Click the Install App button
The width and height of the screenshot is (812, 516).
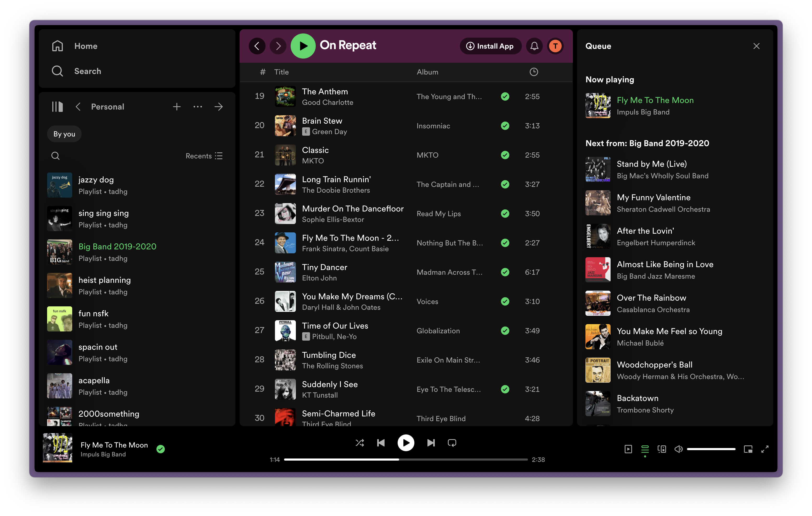click(490, 46)
